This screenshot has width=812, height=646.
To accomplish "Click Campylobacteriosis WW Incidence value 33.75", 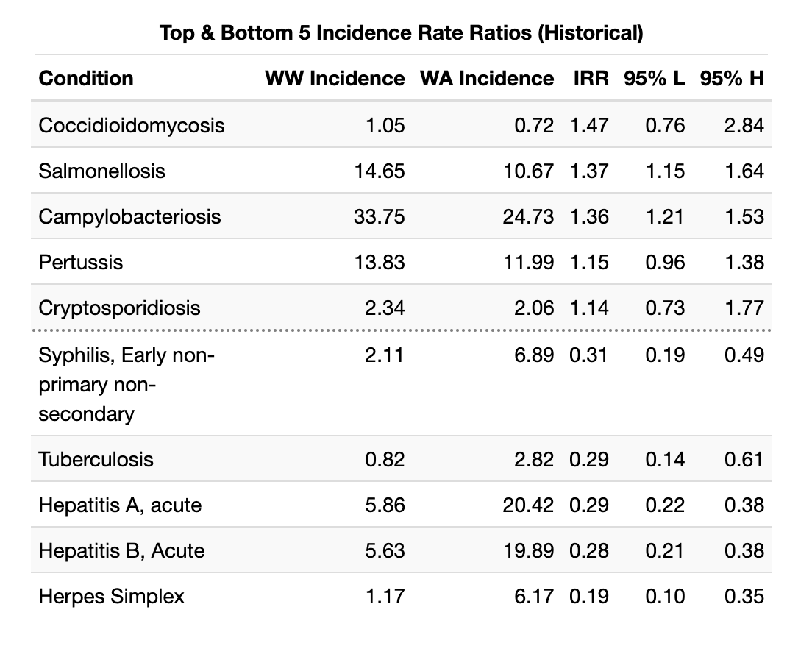I will [x=385, y=216].
